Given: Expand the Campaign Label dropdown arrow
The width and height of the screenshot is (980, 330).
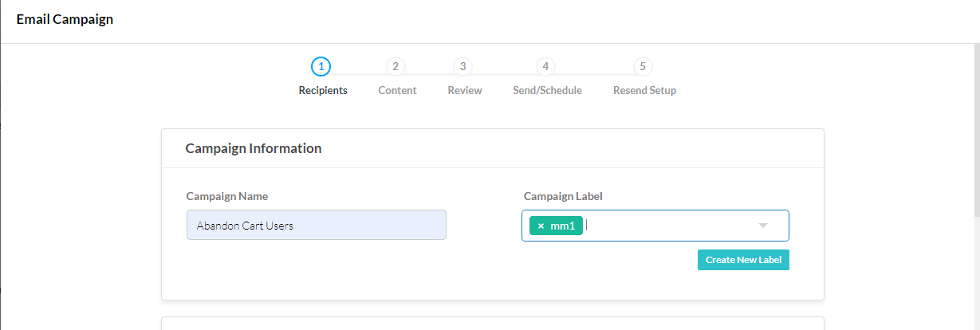Looking at the screenshot, I should tap(762, 226).
